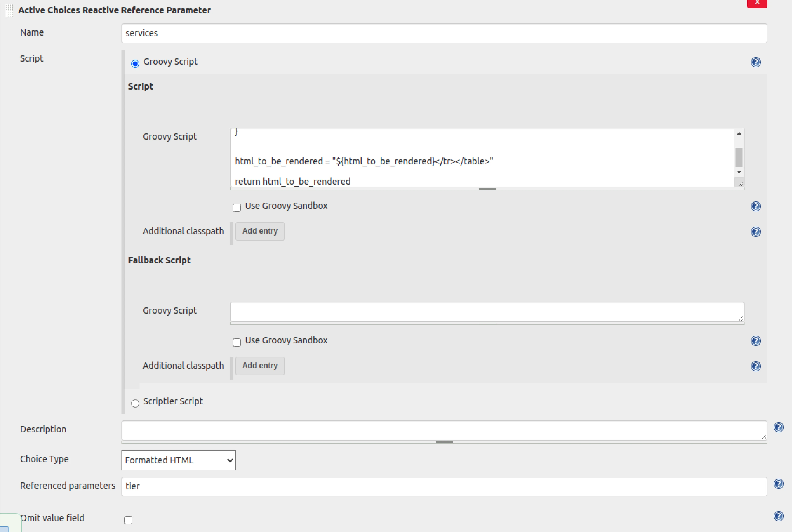
Task: Open help for Referenced parameters
Action: [x=778, y=484]
